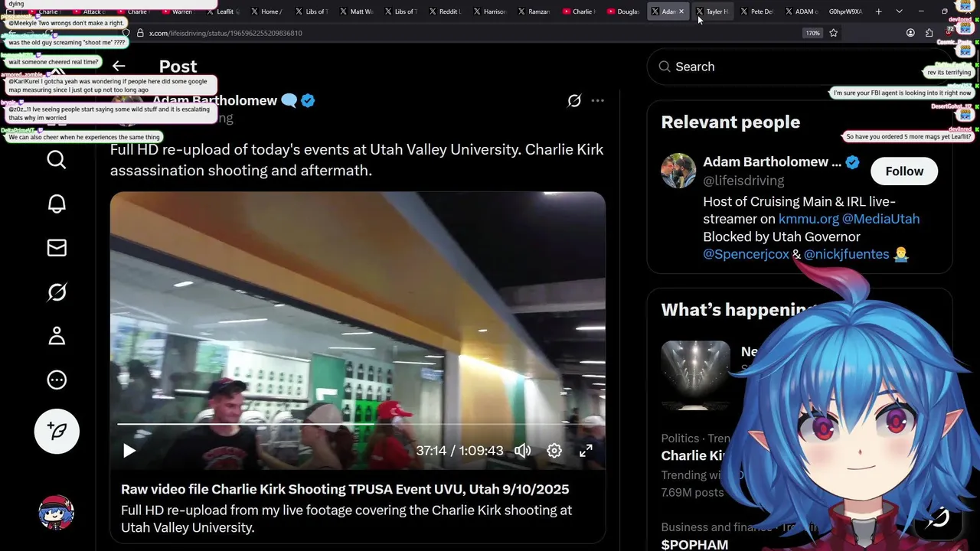The height and width of the screenshot is (551, 980).
Task: Mute the video with the speaker icon
Action: click(523, 451)
